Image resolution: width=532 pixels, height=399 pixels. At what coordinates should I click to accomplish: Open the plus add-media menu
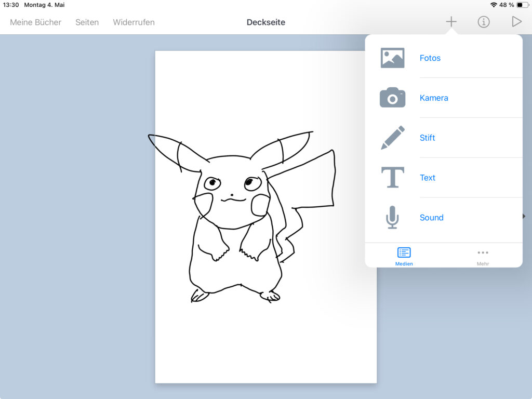(x=451, y=22)
